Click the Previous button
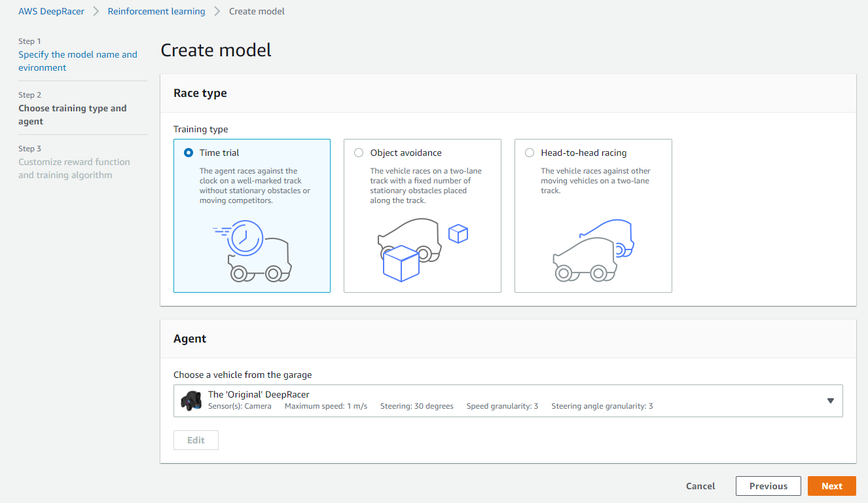The height and width of the screenshot is (503, 868). pos(768,486)
